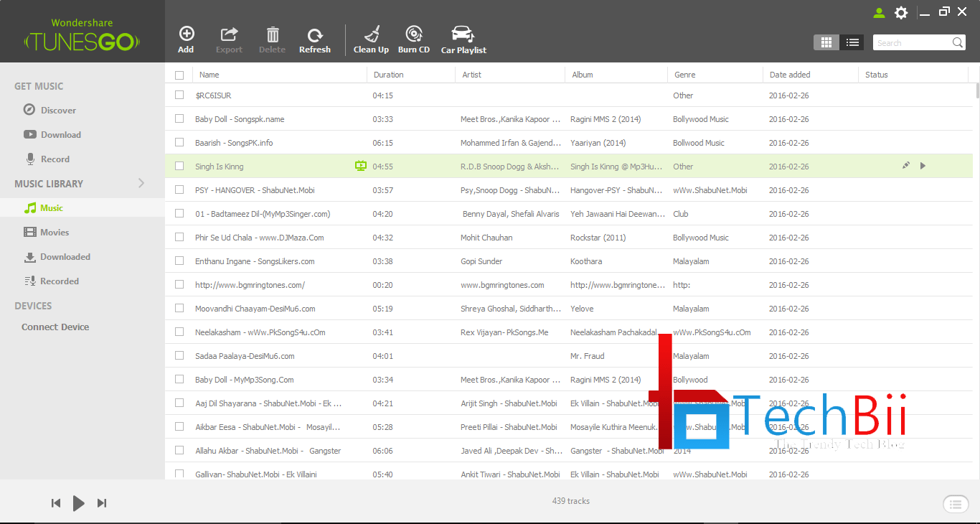Click the edit pencil on Singh Is Kinng
Viewport: 980px width, 524px height.
pos(905,166)
